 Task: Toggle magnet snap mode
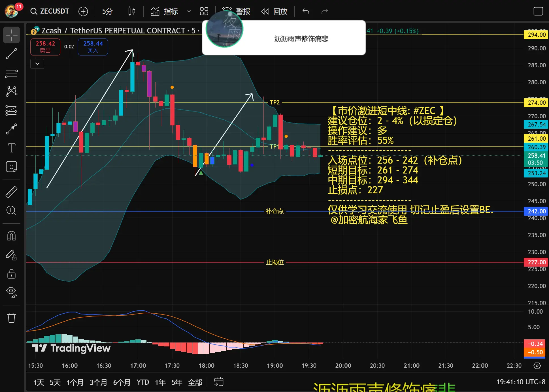(11, 236)
